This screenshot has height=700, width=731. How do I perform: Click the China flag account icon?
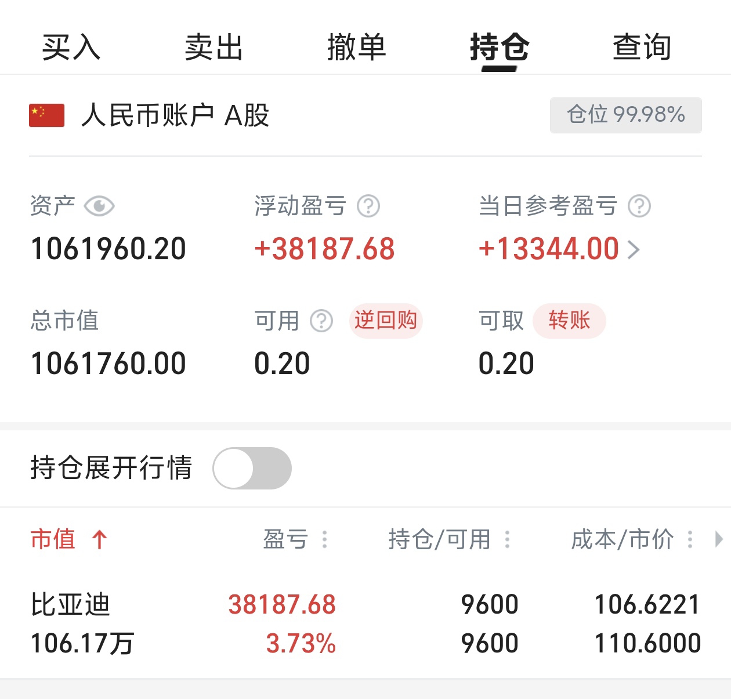coord(46,115)
